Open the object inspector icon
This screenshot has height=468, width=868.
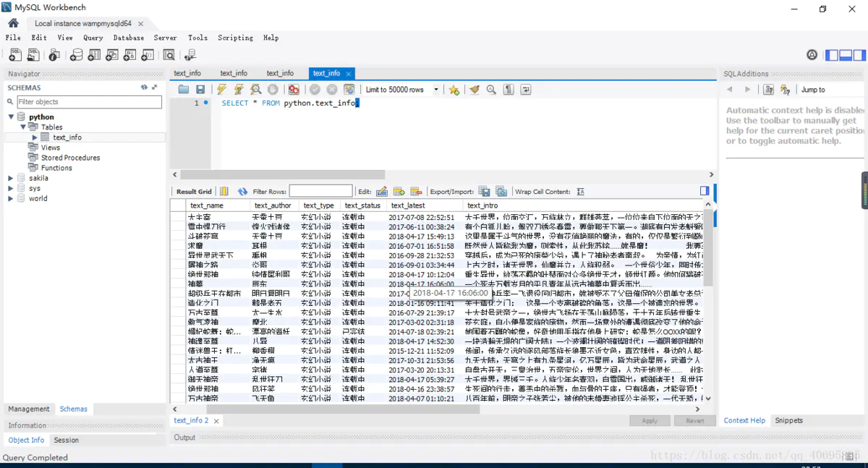click(x=54, y=55)
